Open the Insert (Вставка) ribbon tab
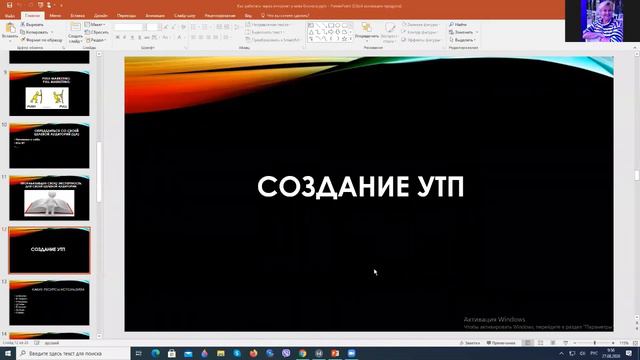The width and height of the screenshot is (640, 360). click(78, 16)
